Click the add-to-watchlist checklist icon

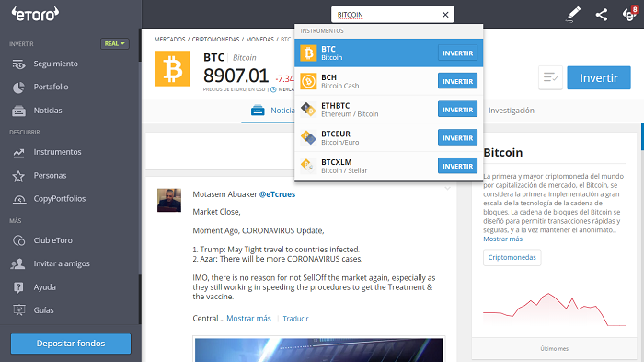[550, 77]
